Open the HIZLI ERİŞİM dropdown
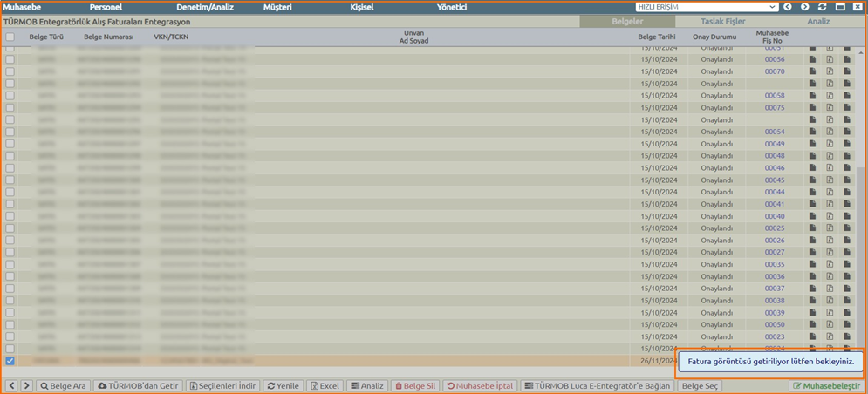The image size is (868, 394). tap(707, 7)
